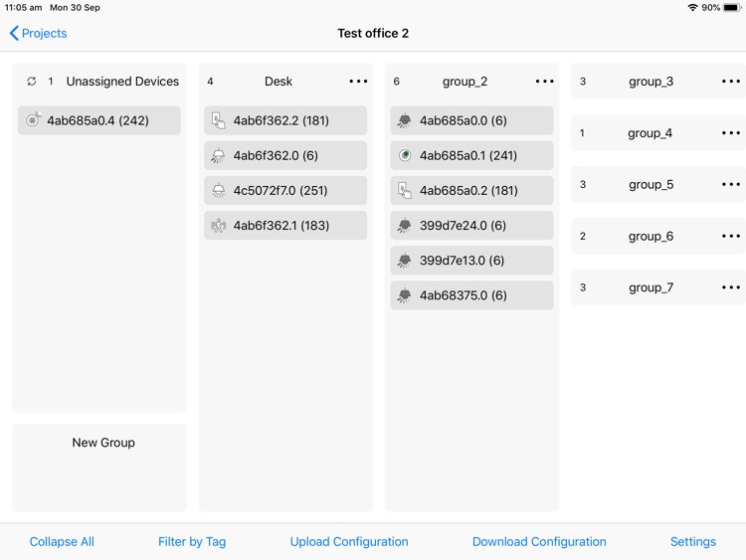Open the Desk group options menu
The height and width of the screenshot is (560, 746).
358,82
